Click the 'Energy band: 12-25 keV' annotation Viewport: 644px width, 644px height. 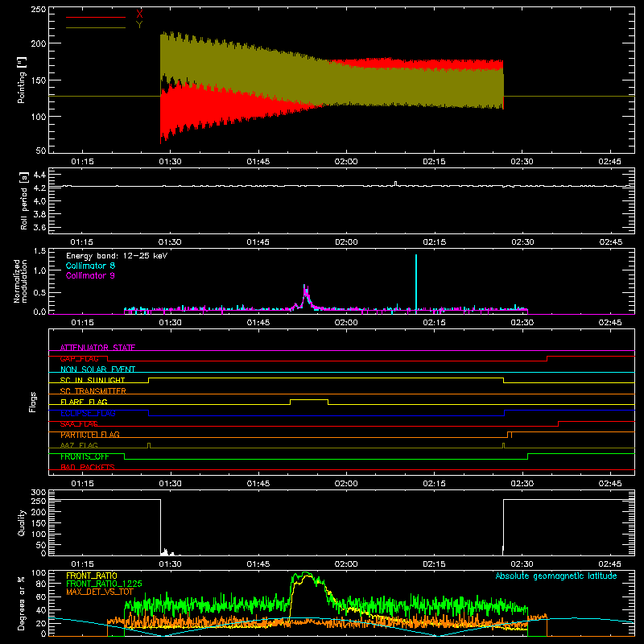click(117, 256)
